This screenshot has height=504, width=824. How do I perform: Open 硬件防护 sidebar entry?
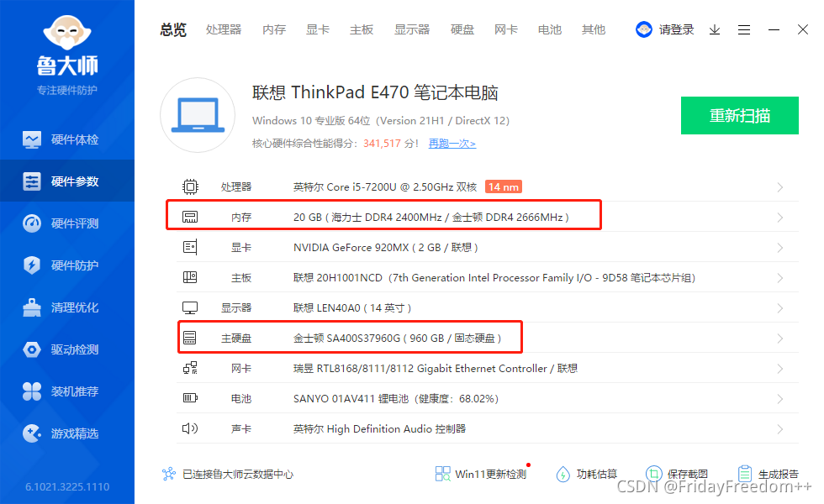coord(67,265)
